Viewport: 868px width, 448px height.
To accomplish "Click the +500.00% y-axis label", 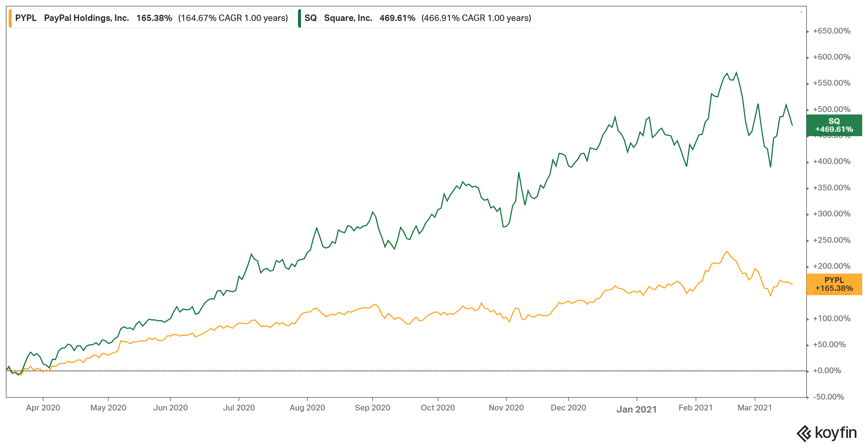I will coord(831,109).
